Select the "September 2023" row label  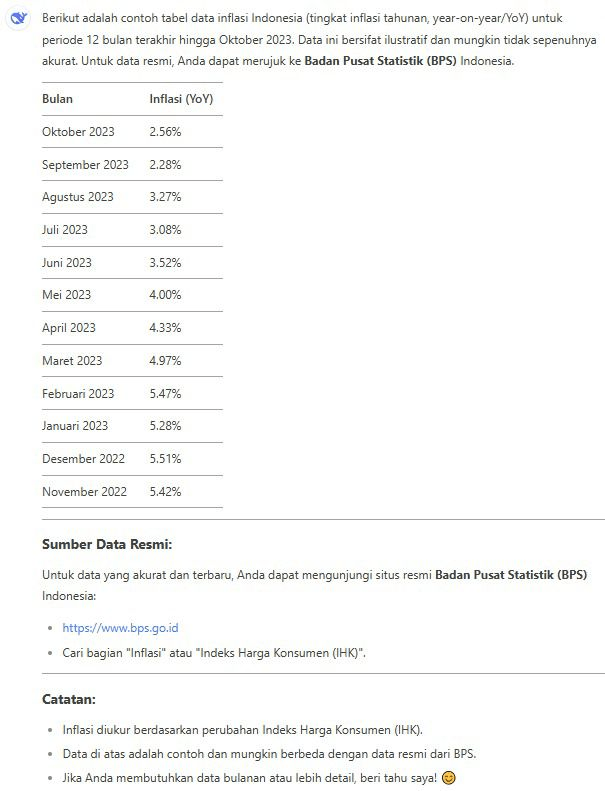tap(85, 165)
